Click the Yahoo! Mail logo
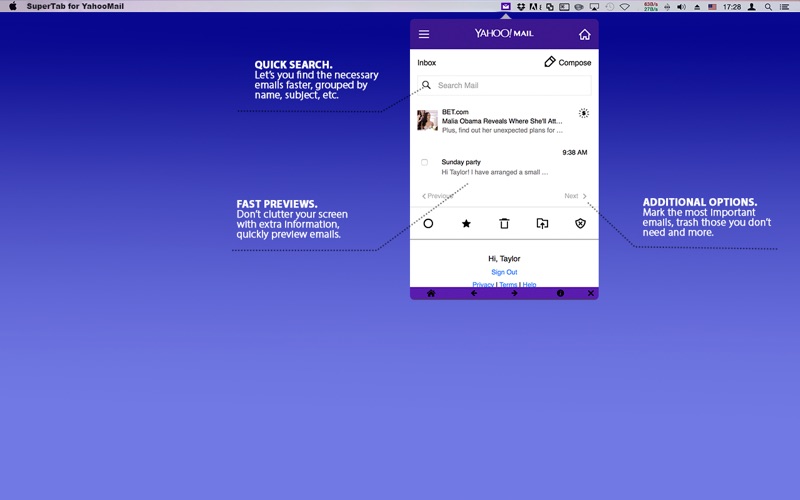The image size is (800, 500). pos(504,33)
